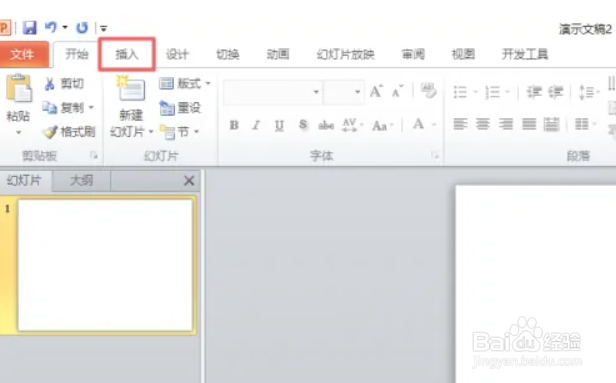Screen dimensions: 616x383
Task: Undo the last action
Action: tap(50, 27)
